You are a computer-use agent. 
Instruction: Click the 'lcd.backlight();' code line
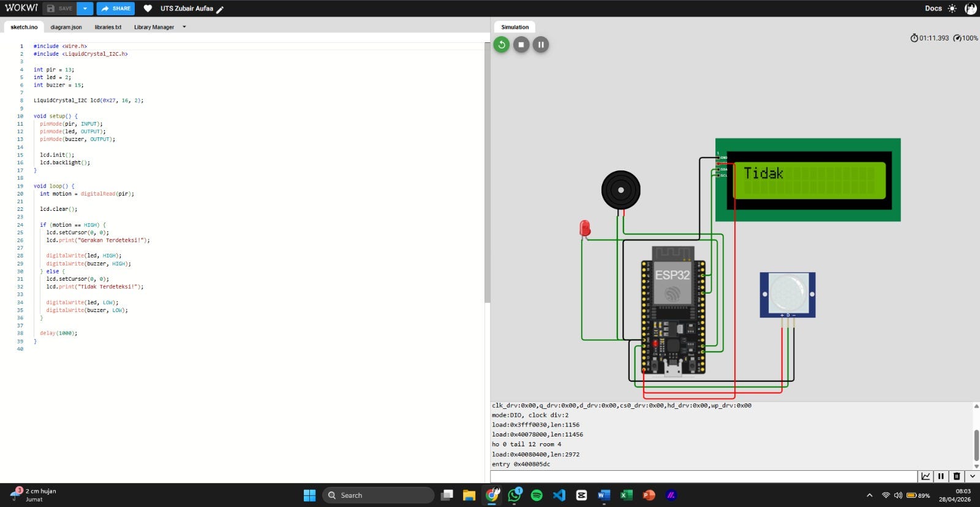[x=65, y=162]
